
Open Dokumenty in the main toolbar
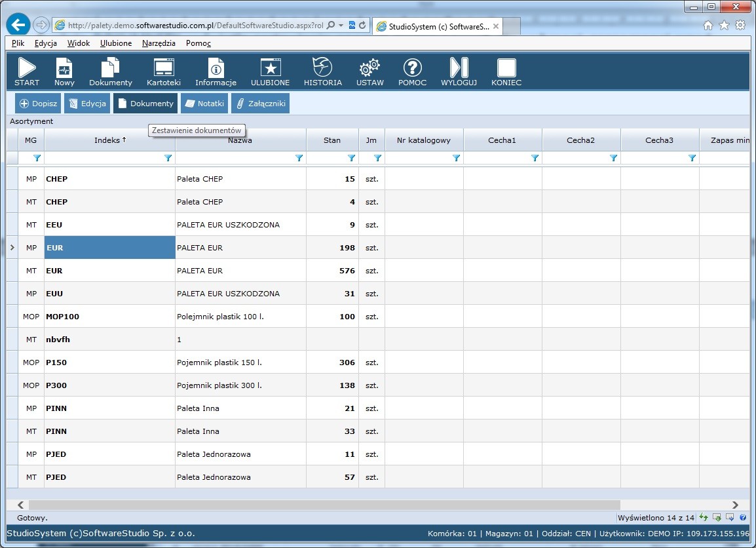click(x=111, y=71)
